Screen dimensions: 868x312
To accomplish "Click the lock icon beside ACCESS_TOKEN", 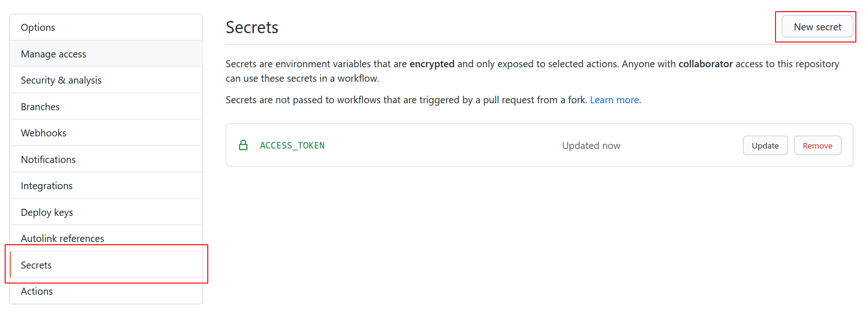I will point(243,145).
